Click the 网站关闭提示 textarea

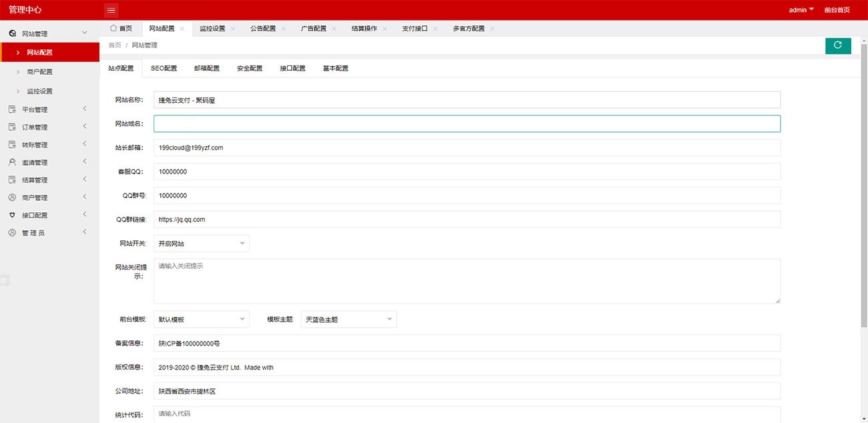[467, 282]
